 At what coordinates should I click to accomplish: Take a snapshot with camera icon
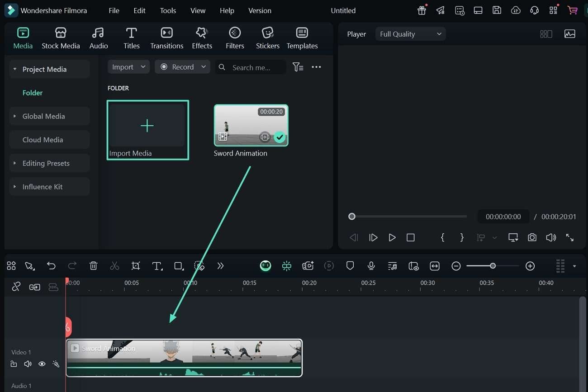point(532,237)
